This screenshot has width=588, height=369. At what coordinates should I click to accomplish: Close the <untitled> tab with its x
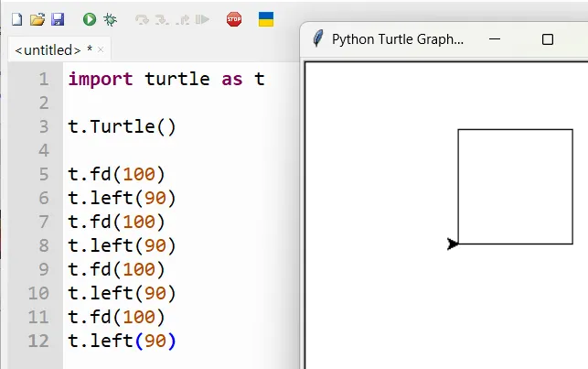101,49
